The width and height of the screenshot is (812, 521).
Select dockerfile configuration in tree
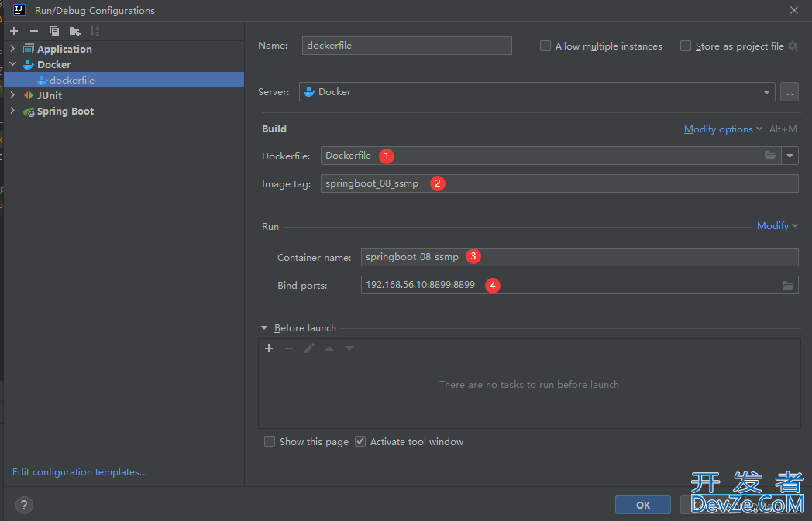[x=124, y=80]
